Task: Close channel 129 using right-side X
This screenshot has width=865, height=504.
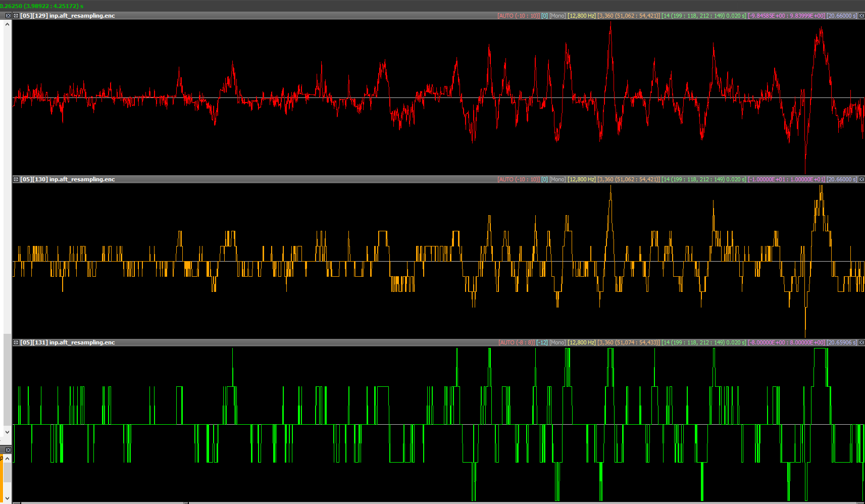Action: [861, 16]
